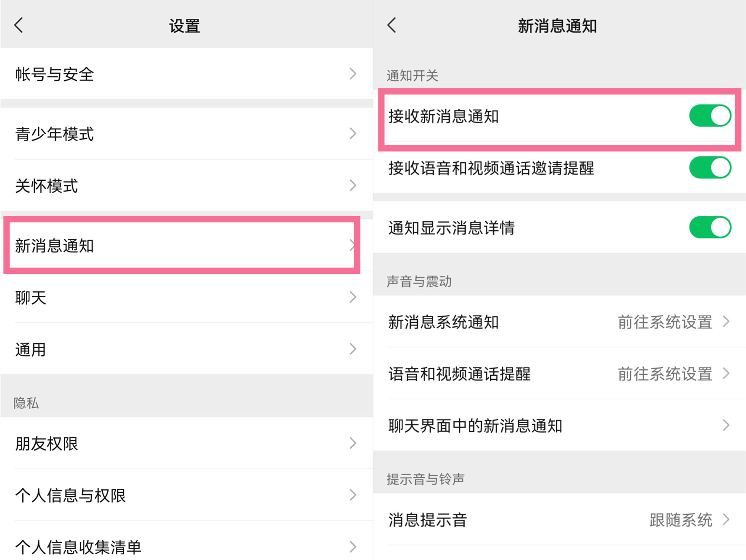
Task: Tap the chevron next to 聊天界面中的新消息通知
Action: 725,425
